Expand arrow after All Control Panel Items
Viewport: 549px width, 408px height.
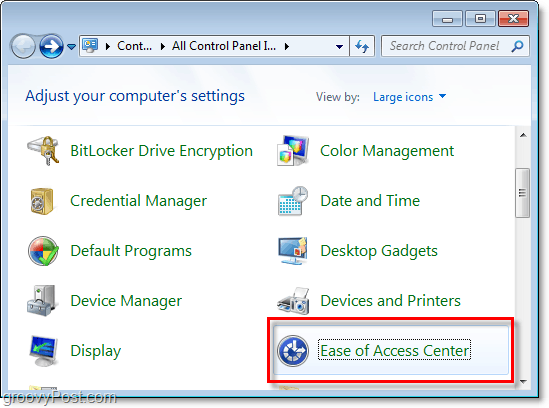287,46
